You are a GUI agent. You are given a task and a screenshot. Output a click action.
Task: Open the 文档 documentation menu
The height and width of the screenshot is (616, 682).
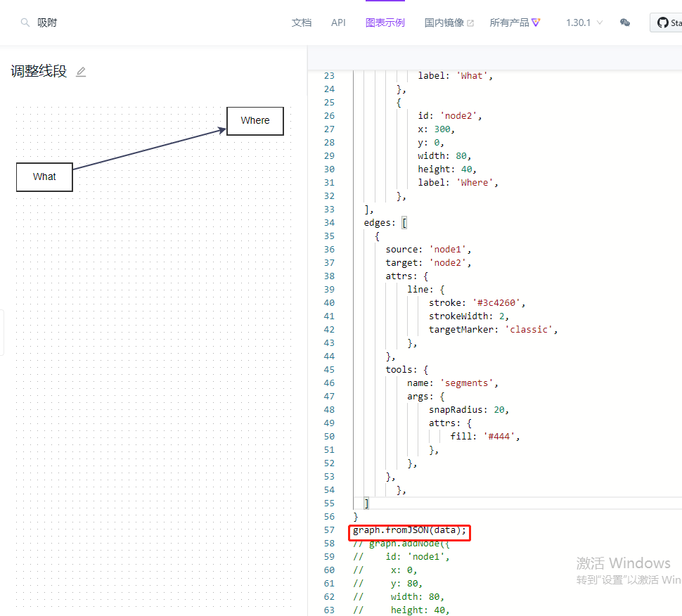click(302, 23)
